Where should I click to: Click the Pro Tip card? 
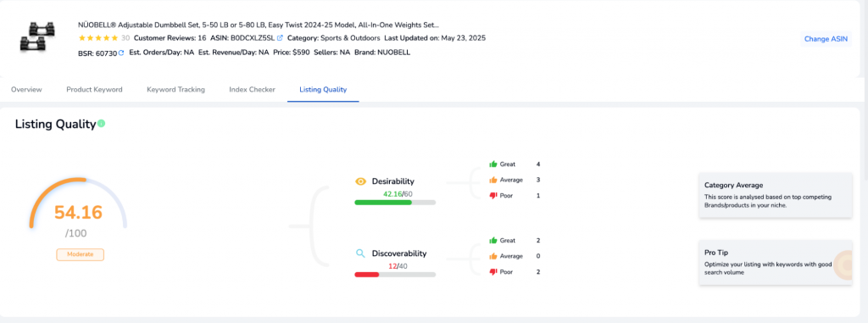(775, 263)
